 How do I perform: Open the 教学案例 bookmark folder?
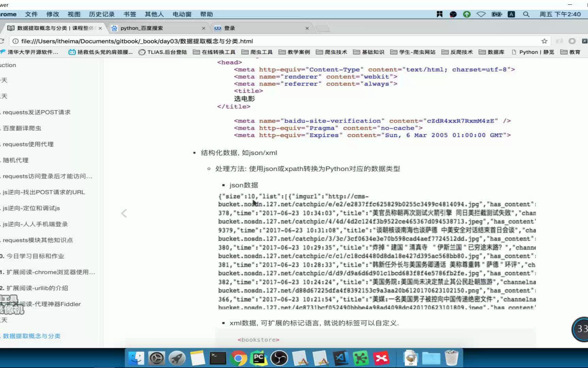[294, 52]
